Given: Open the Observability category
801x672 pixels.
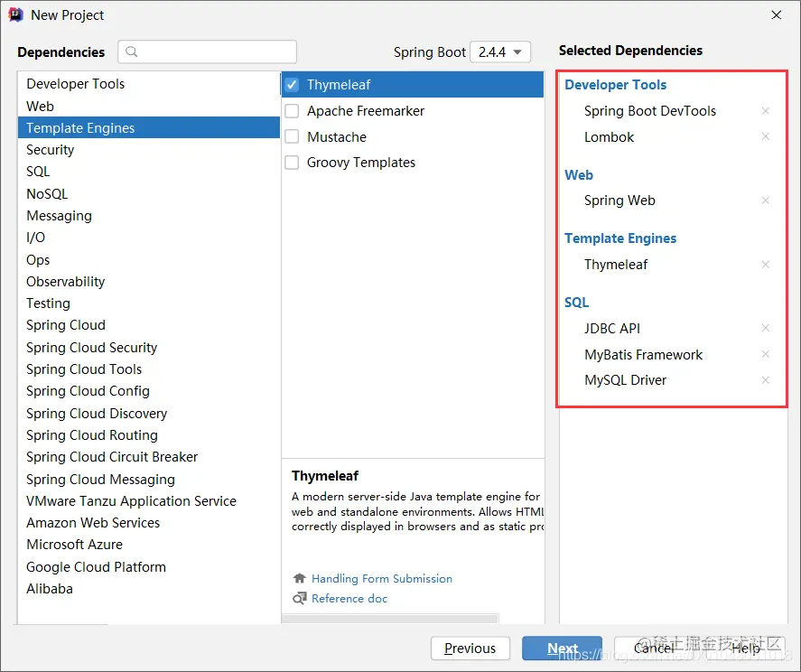Looking at the screenshot, I should [x=149, y=282].
